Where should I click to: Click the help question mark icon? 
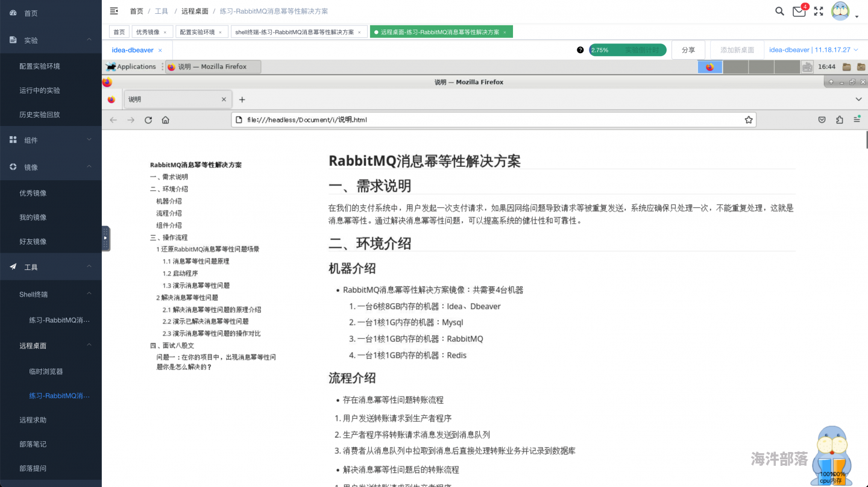pos(580,50)
